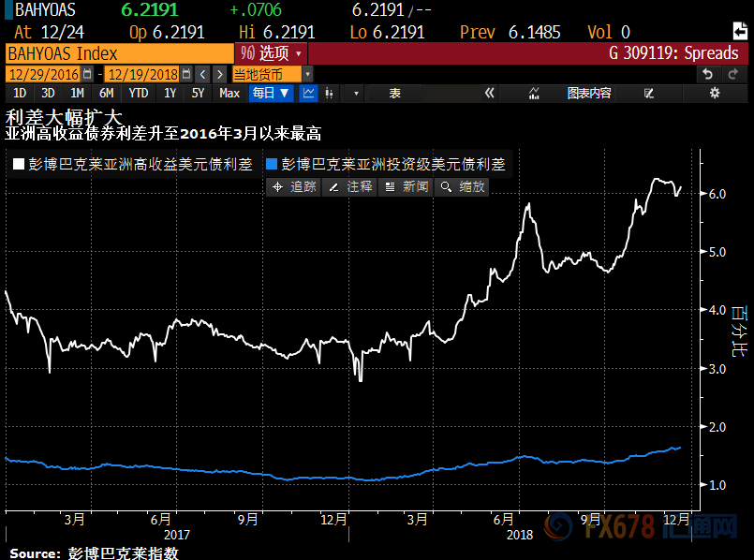Click the Hi 6.2191 high value
The width and height of the screenshot is (754, 560).
point(277,32)
